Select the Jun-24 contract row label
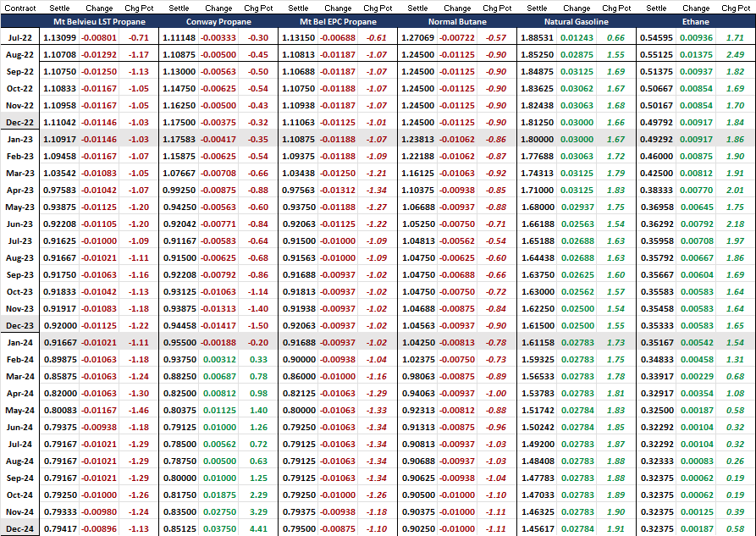 (19, 428)
